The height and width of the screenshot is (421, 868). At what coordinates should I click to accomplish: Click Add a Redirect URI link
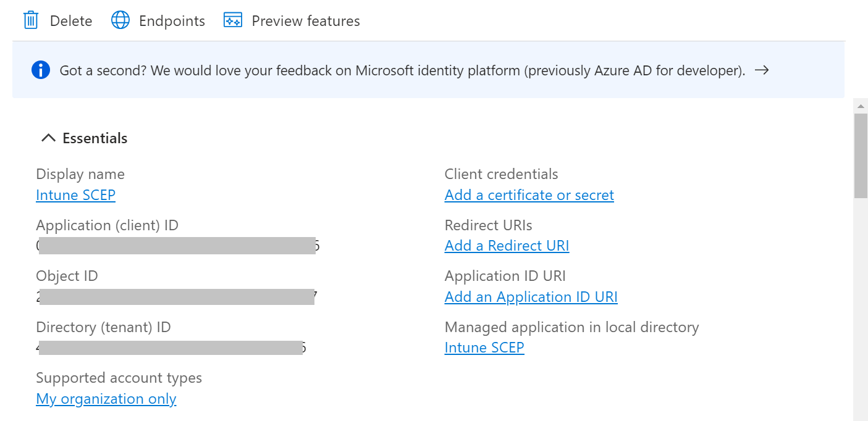tap(507, 246)
